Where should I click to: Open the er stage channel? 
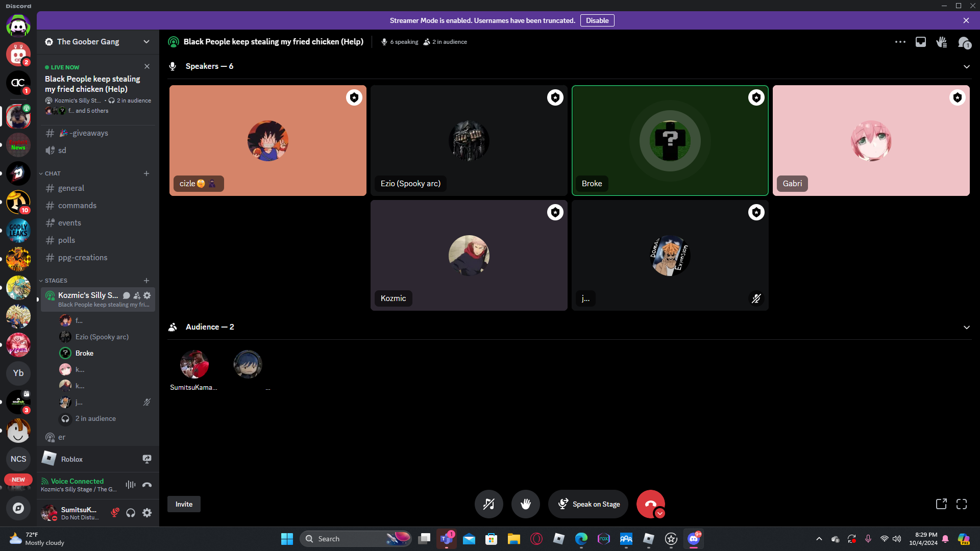98,437
